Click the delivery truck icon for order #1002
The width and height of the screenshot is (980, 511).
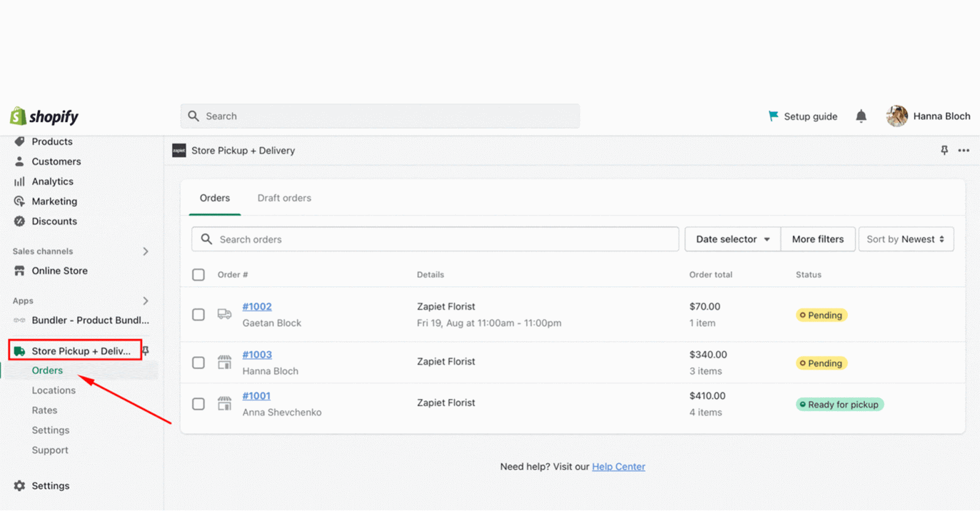pos(225,314)
